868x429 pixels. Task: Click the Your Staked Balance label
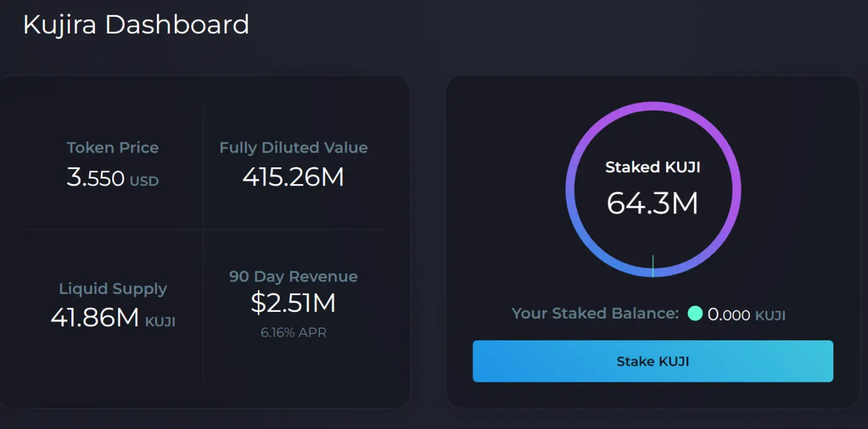pyautogui.click(x=595, y=314)
